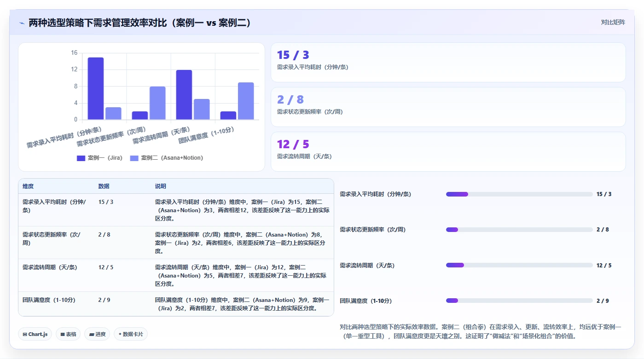Click the 数据卡片 tag chip

pyautogui.click(x=131, y=334)
